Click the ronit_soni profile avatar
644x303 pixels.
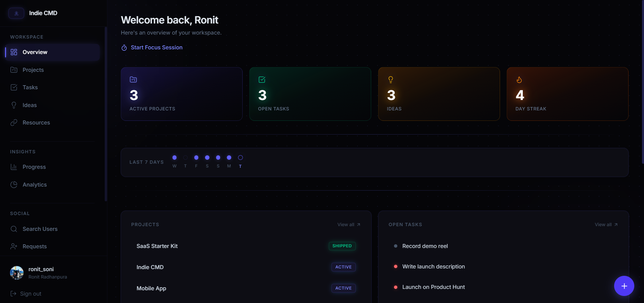click(17, 273)
